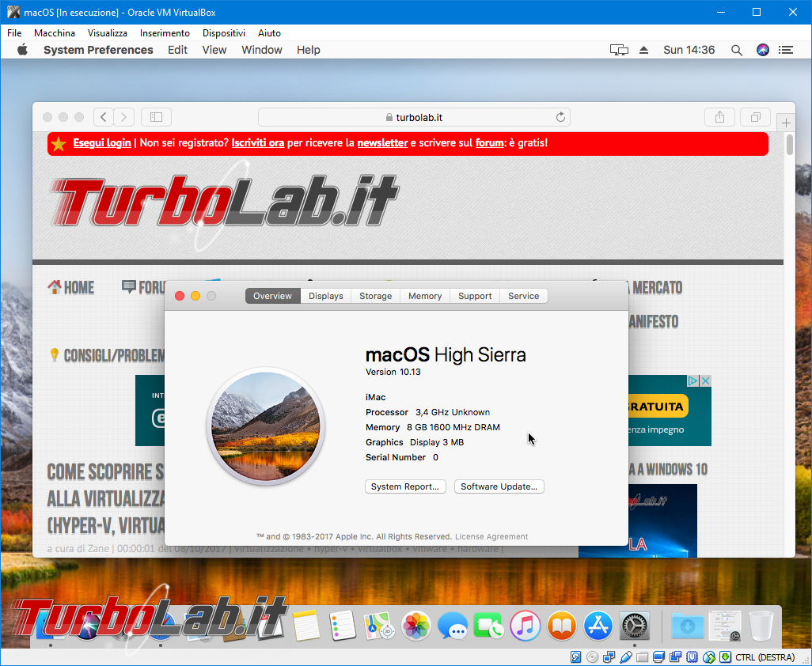The width and height of the screenshot is (812, 666).
Task: Open VirtualBox File menu
Action: pos(14,32)
